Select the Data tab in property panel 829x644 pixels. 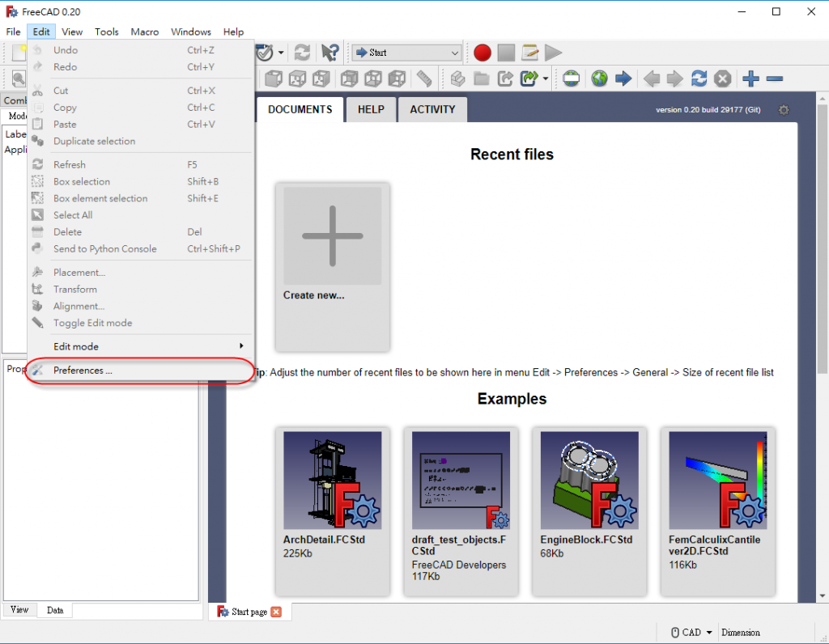(x=55, y=610)
